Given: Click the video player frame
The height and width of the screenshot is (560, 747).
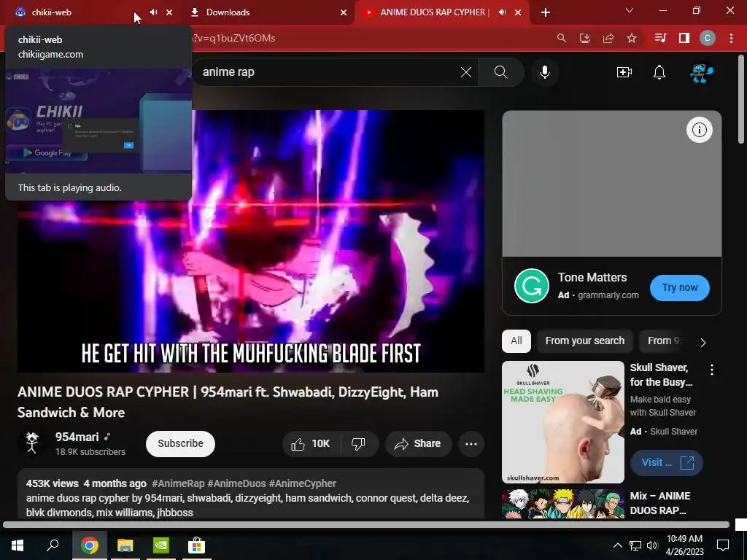Looking at the screenshot, I should 251,241.
